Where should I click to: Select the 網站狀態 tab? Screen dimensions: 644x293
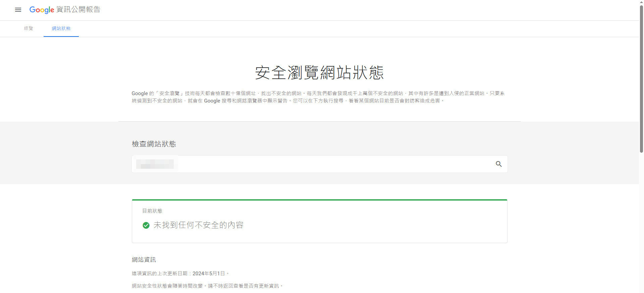[61, 28]
